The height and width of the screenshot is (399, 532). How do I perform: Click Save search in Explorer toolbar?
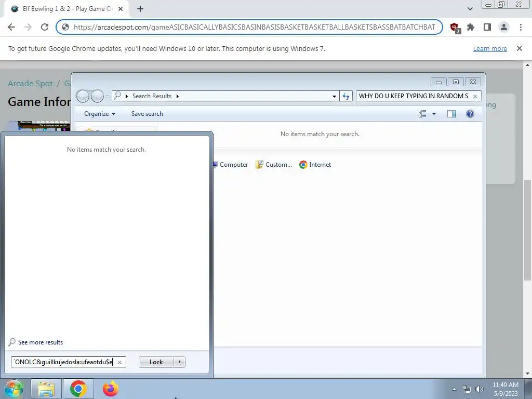tap(147, 114)
